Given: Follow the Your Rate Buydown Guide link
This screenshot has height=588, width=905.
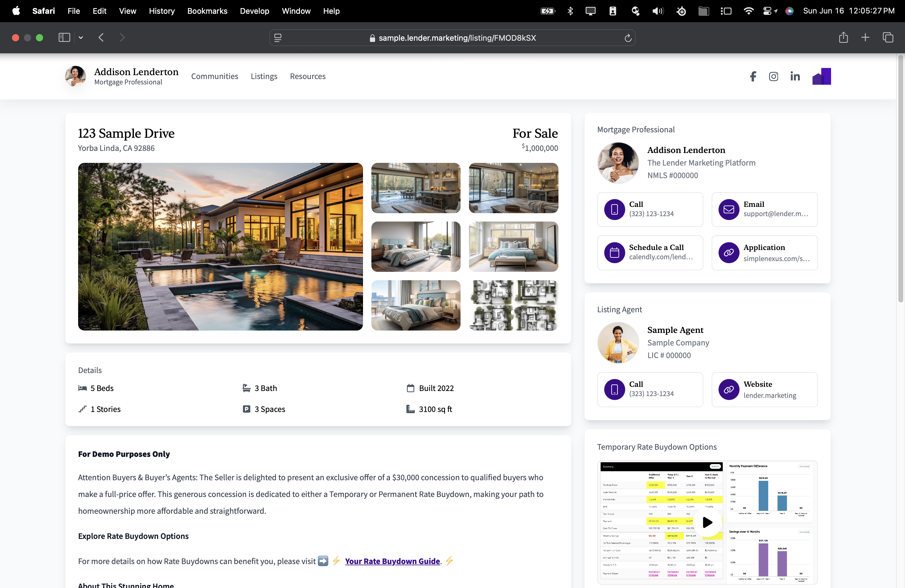Looking at the screenshot, I should click(x=392, y=561).
